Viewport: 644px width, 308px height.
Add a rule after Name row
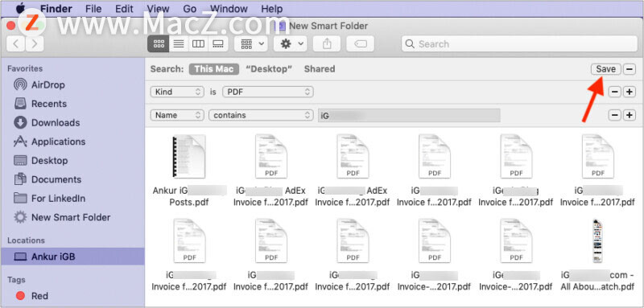tap(630, 115)
